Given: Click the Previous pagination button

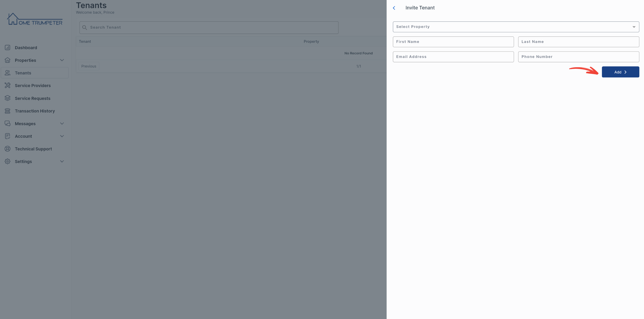Looking at the screenshot, I should click(89, 66).
